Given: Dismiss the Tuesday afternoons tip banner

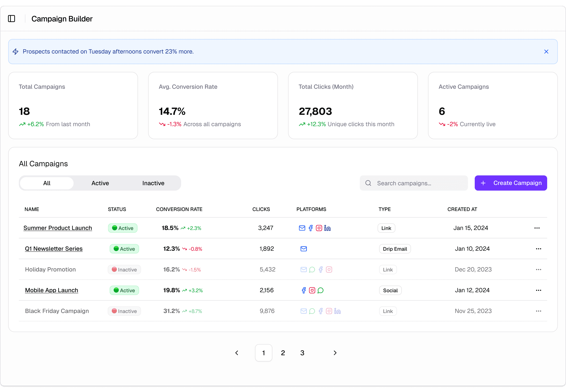Looking at the screenshot, I should 546,52.
